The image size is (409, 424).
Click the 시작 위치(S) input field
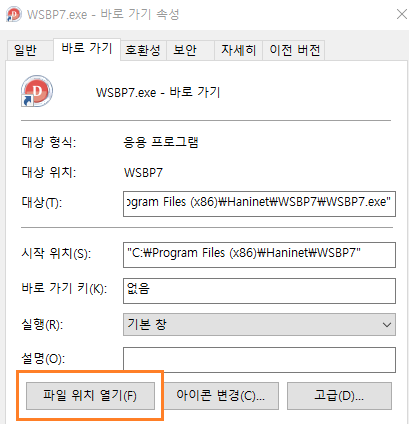click(259, 255)
